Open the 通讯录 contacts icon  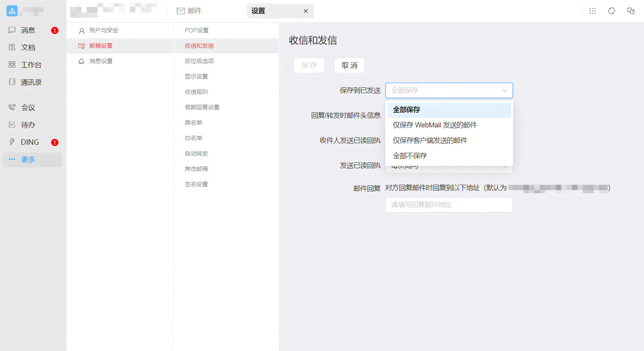pyautogui.click(x=12, y=82)
